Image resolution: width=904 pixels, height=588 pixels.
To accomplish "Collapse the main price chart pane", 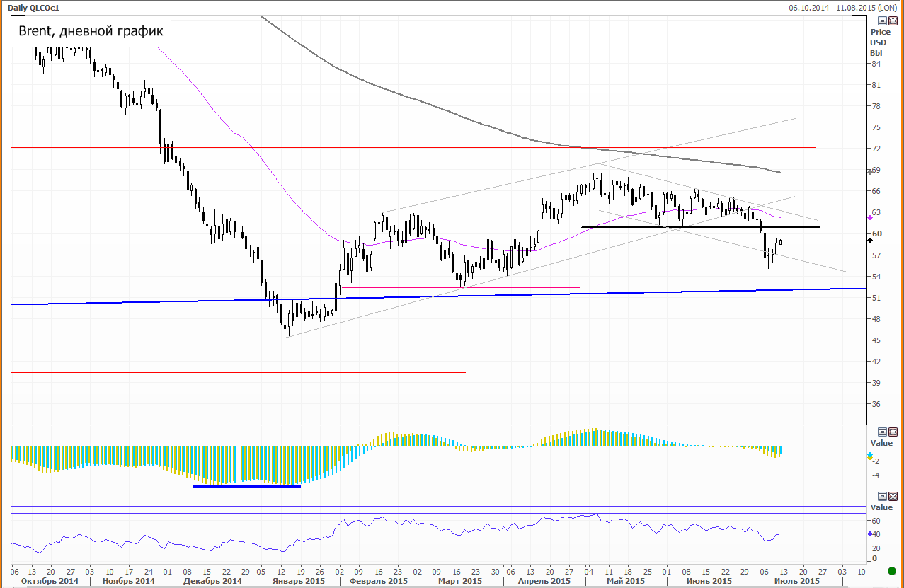I will coord(882,22).
